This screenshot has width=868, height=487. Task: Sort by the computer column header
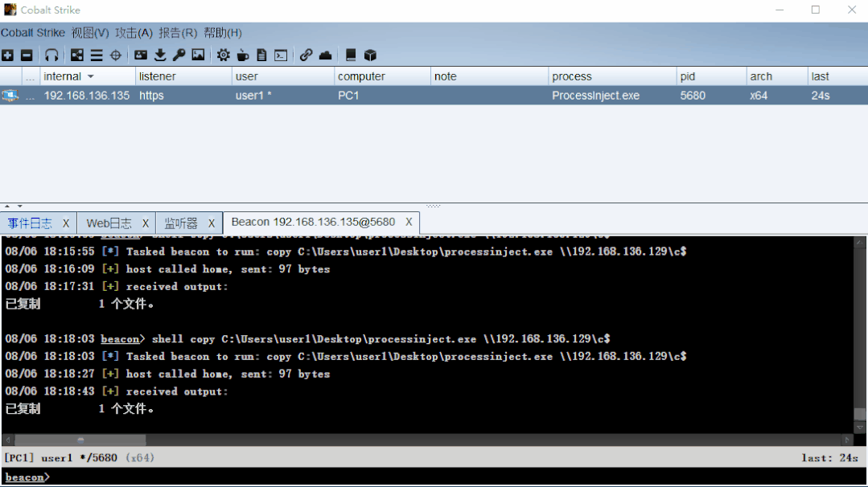click(x=382, y=76)
